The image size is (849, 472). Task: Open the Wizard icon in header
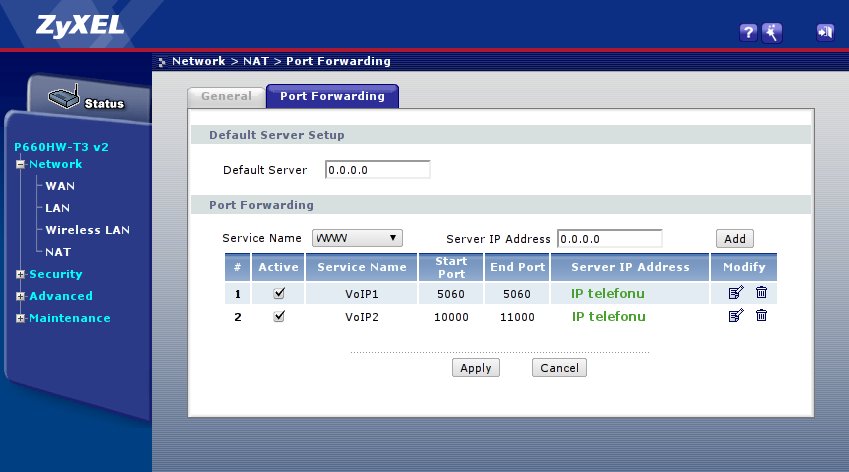[x=771, y=33]
